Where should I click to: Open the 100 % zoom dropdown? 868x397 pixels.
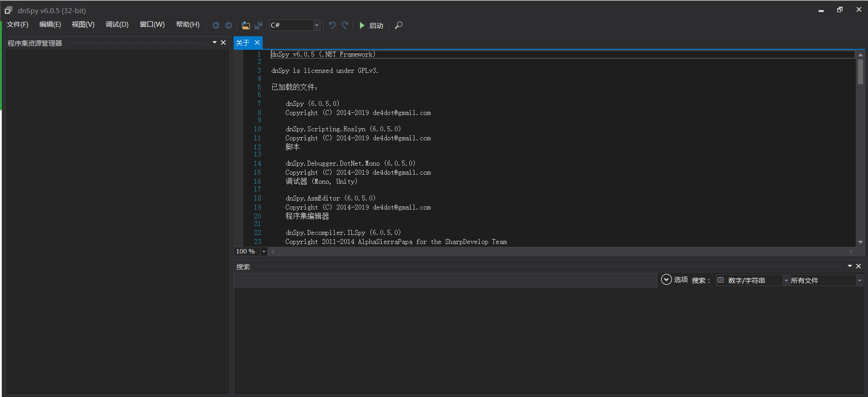click(x=264, y=251)
